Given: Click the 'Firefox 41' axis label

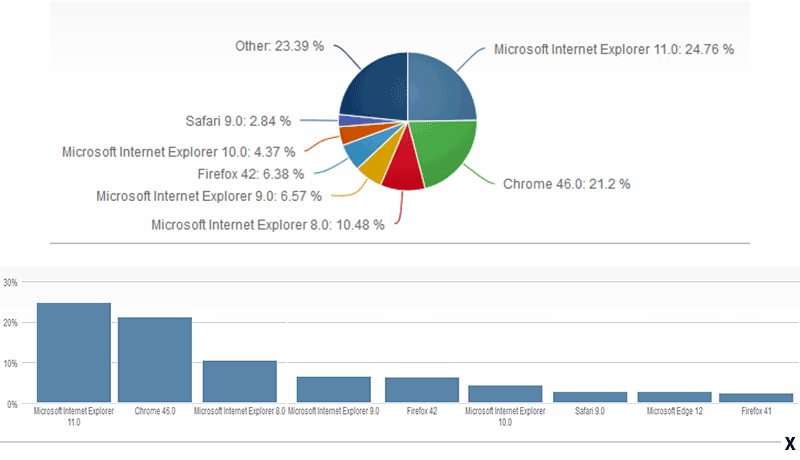Looking at the screenshot, I should tap(756, 411).
